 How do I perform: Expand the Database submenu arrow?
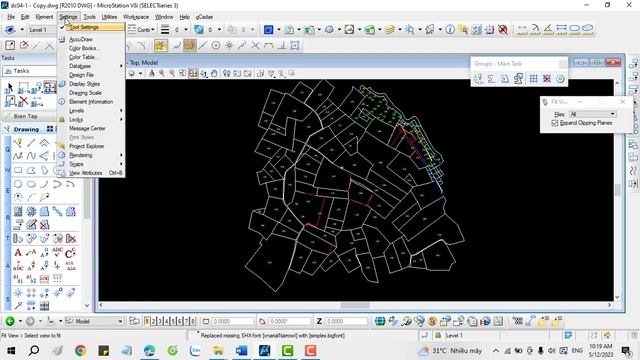[x=121, y=66]
